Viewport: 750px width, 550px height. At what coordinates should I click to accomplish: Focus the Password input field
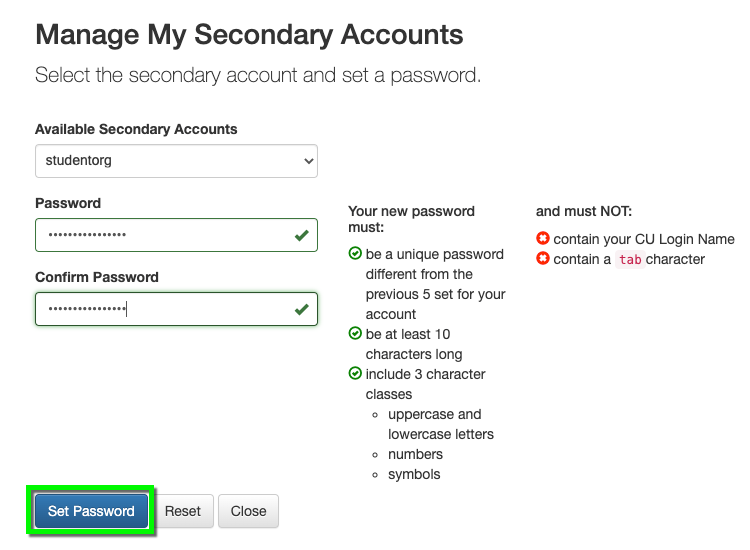point(160,236)
